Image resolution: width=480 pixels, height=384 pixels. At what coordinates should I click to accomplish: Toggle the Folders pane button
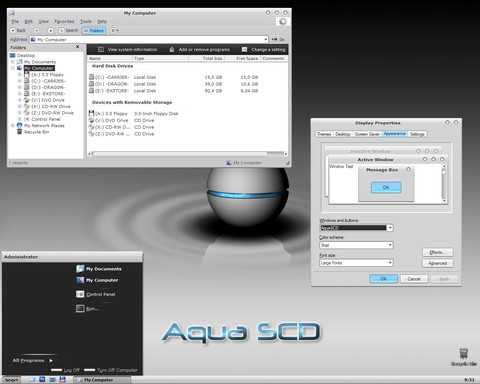click(x=94, y=31)
